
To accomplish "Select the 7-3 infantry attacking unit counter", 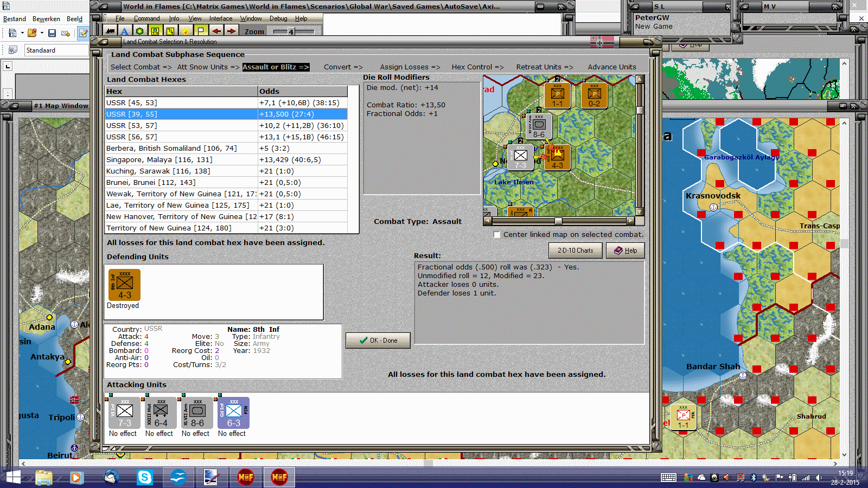I will [124, 413].
